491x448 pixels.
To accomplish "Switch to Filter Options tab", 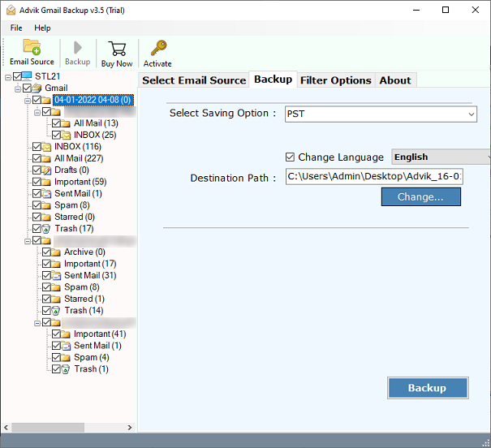I will pyautogui.click(x=336, y=80).
